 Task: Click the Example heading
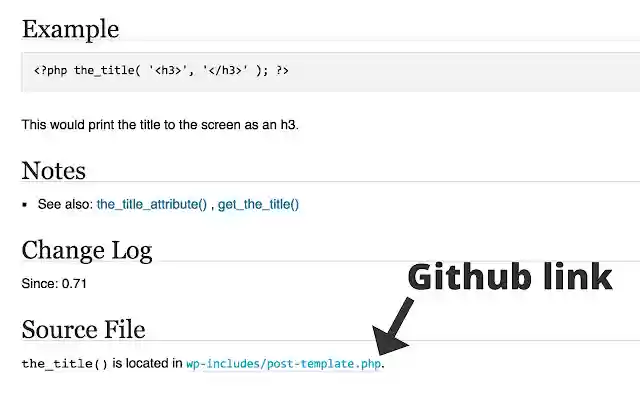coord(70,29)
